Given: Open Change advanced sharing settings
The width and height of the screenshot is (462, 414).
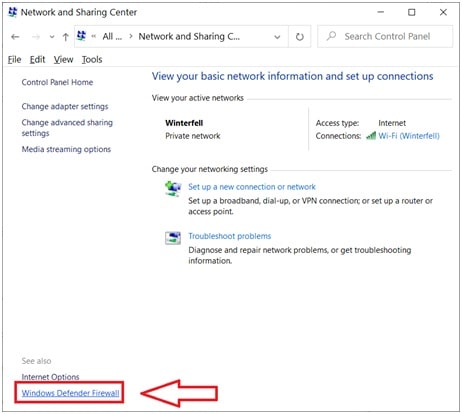Looking at the screenshot, I should [67, 128].
